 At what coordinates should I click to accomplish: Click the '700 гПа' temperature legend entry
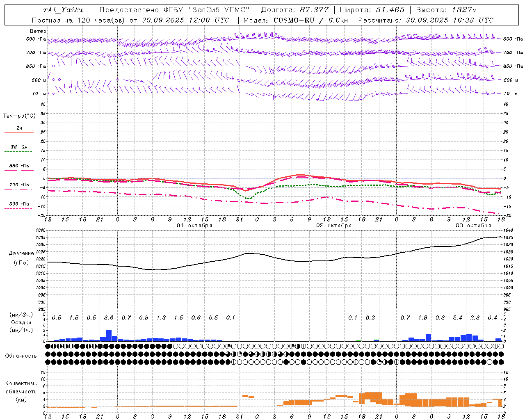point(19,185)
